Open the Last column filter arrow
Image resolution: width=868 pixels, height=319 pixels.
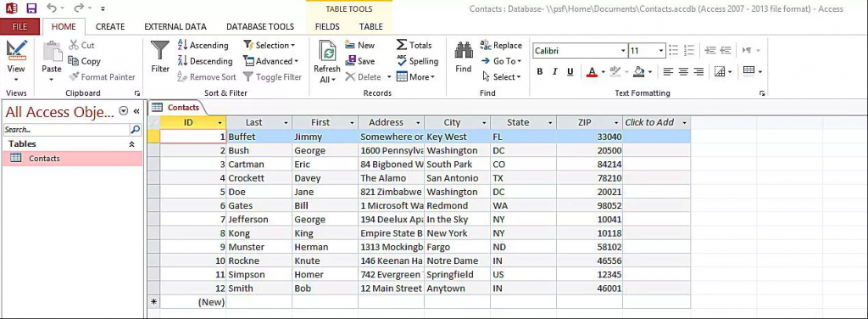tap(287, 122)
